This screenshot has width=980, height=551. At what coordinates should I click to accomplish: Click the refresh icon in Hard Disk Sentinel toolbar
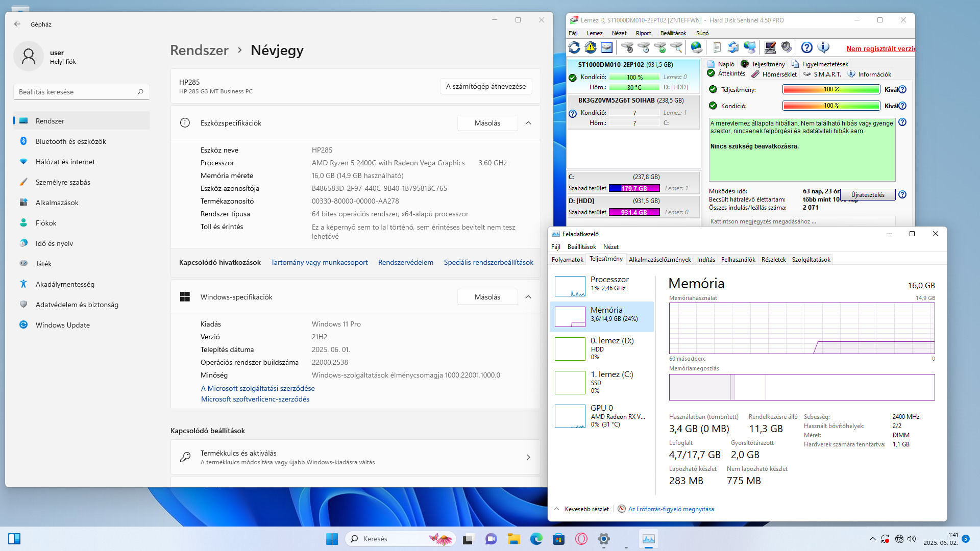pos(574,47)
